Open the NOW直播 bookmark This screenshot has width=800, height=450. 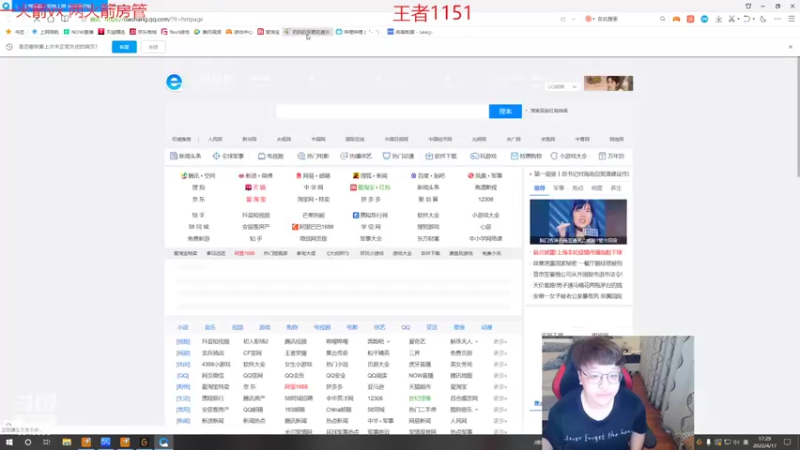[x=79, y=32]
